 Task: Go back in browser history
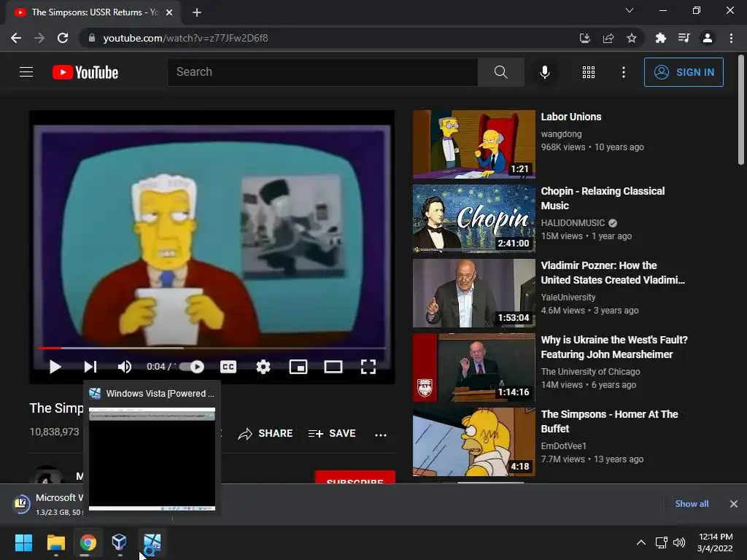pyautogui.click(x=16, y=38)
